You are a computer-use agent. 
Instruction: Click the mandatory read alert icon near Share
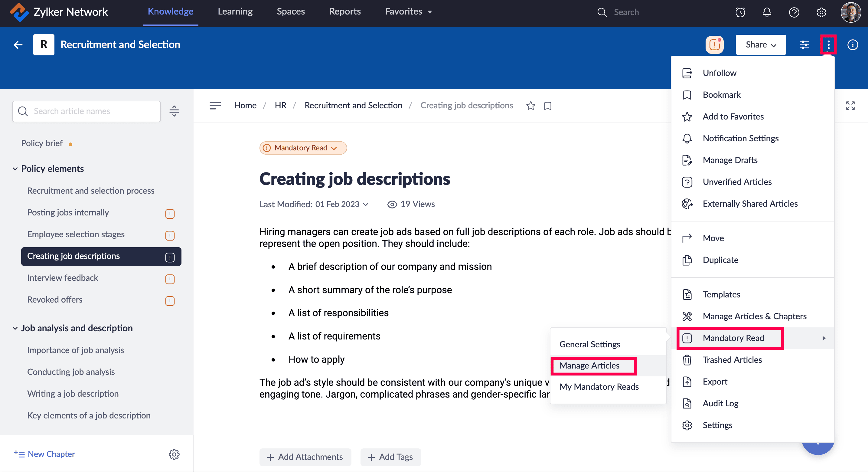click(x=714, y=44)
